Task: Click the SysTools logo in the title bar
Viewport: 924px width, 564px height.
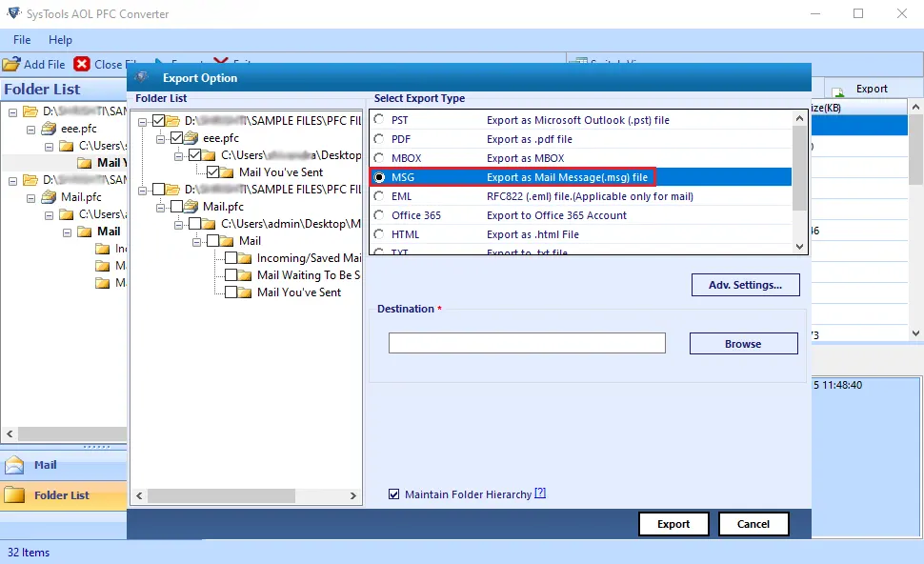Action: 13,13
